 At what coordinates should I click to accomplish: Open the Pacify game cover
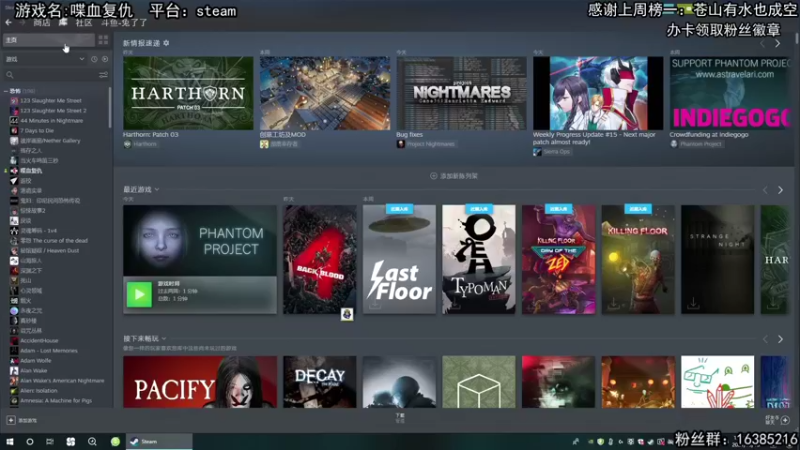pyautogui.click(x=200, y=382)
